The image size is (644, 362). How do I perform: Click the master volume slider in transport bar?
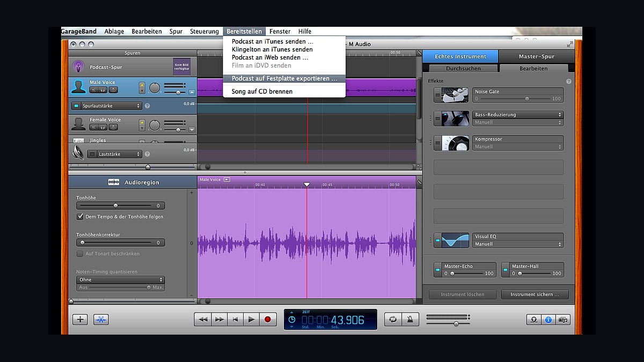(448, 323)
